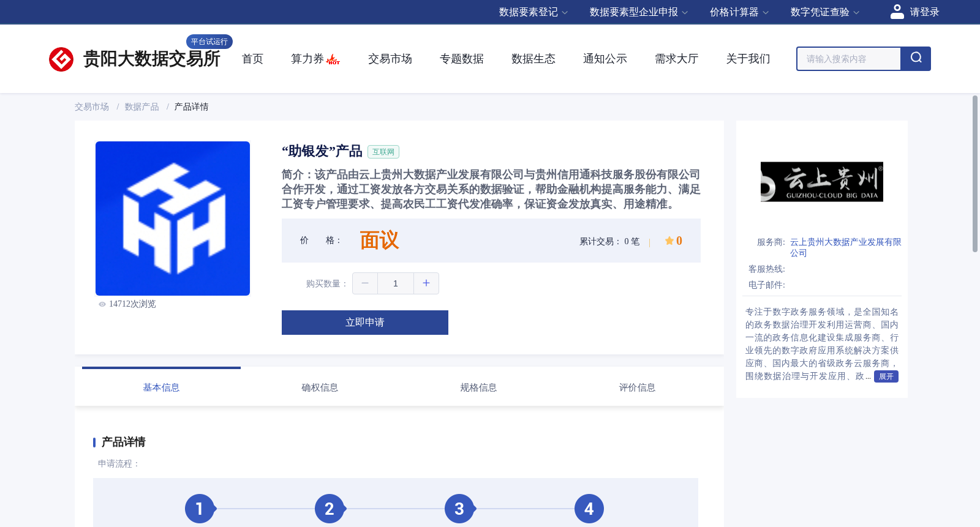The height and width of the screenshot is (527, 980).
Task: Click the HOT flame icon beside 算力券
Action: (333, 59)
